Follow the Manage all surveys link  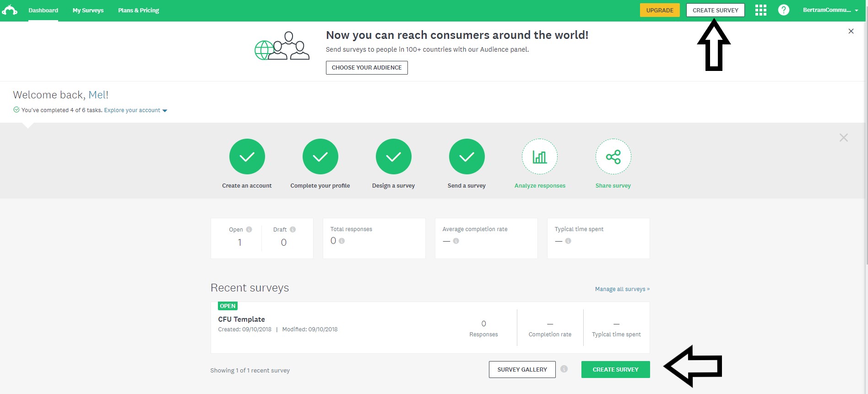point(622,289)
